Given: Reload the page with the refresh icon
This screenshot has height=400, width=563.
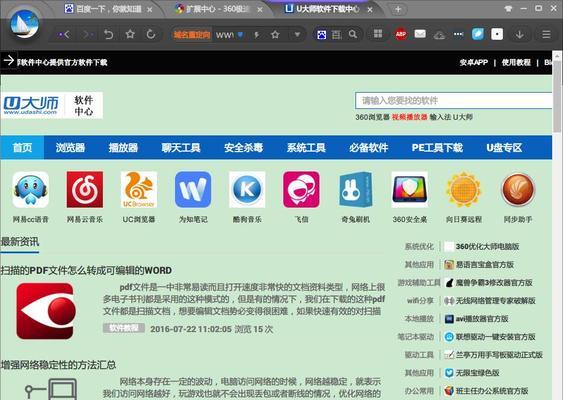Looking at the screenshot, I should [151, 34].
